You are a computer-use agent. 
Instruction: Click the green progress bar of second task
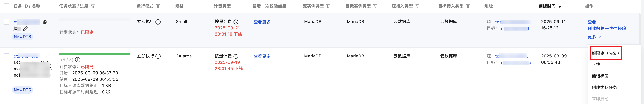tap(95, 54)
